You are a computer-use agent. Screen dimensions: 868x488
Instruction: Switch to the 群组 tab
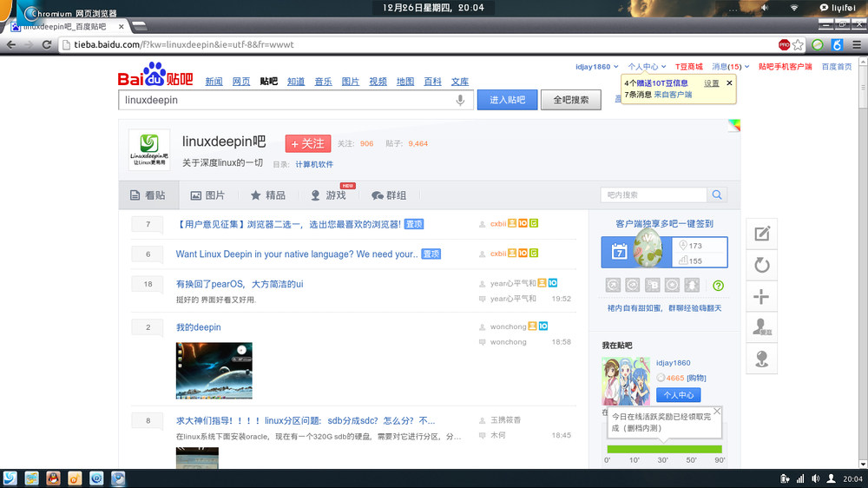389,195
